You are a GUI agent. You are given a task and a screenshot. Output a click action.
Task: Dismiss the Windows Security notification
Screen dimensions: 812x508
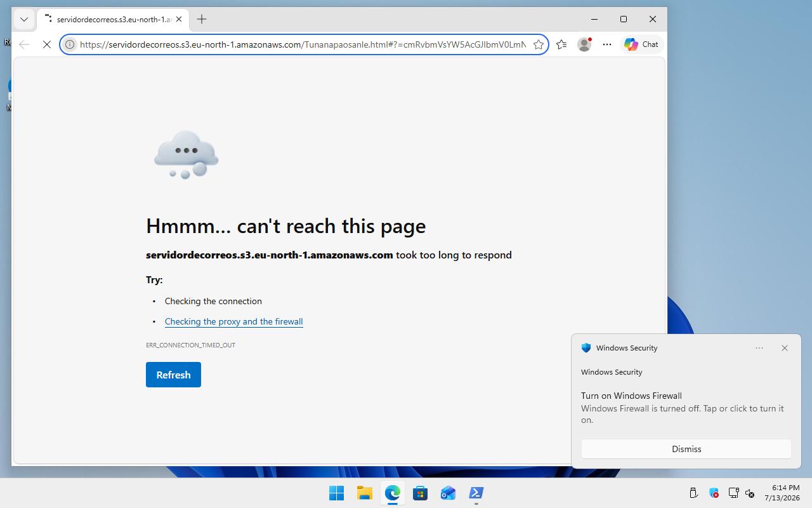(686, 449)
